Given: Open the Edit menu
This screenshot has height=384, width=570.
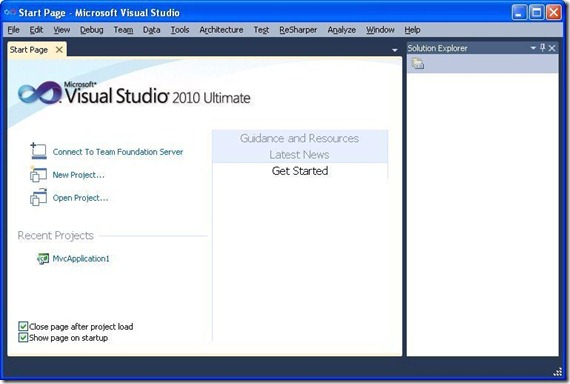Looking at the screenshot, I should (x=36, y=30).
